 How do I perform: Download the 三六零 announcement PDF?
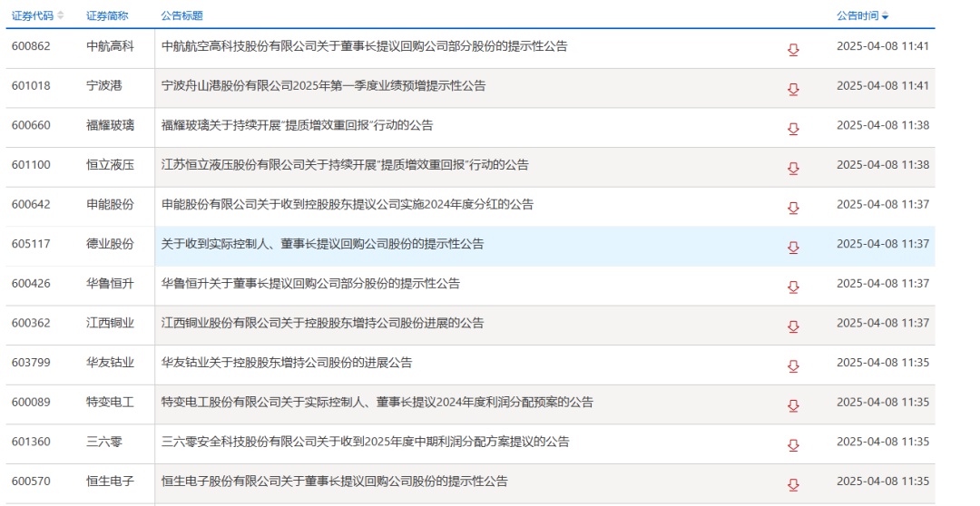(x=793, y=445)
